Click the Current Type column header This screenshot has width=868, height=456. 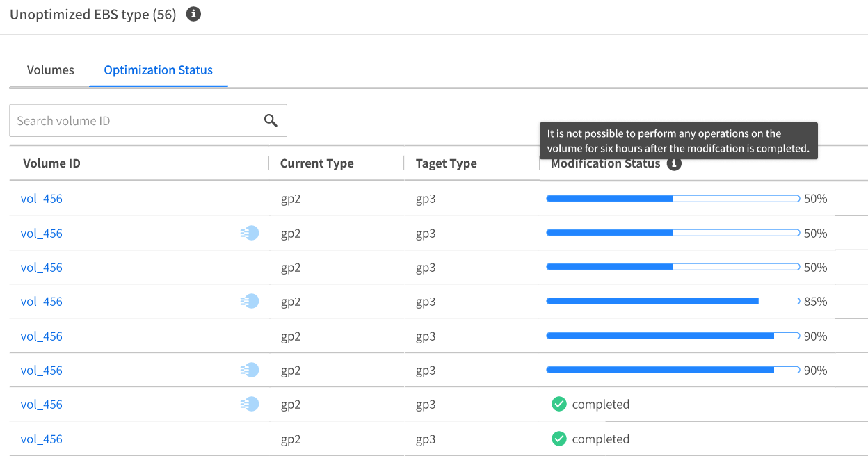pos(316,164)
